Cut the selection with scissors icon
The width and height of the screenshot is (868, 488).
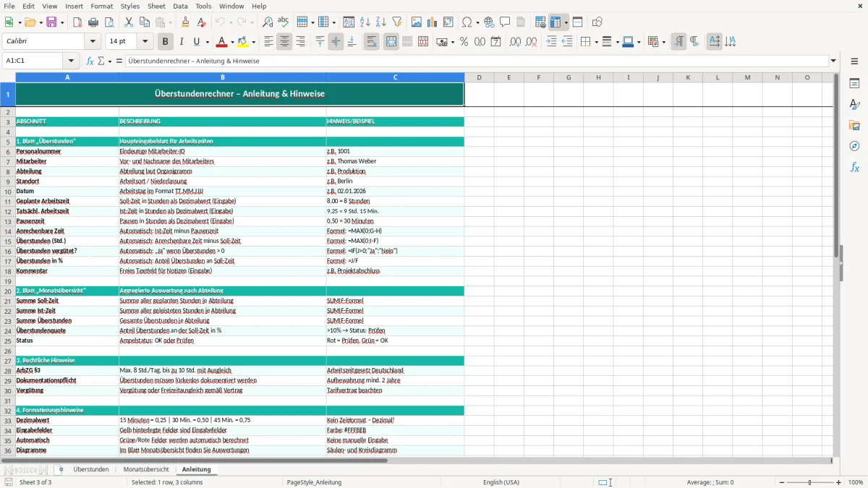129,22
